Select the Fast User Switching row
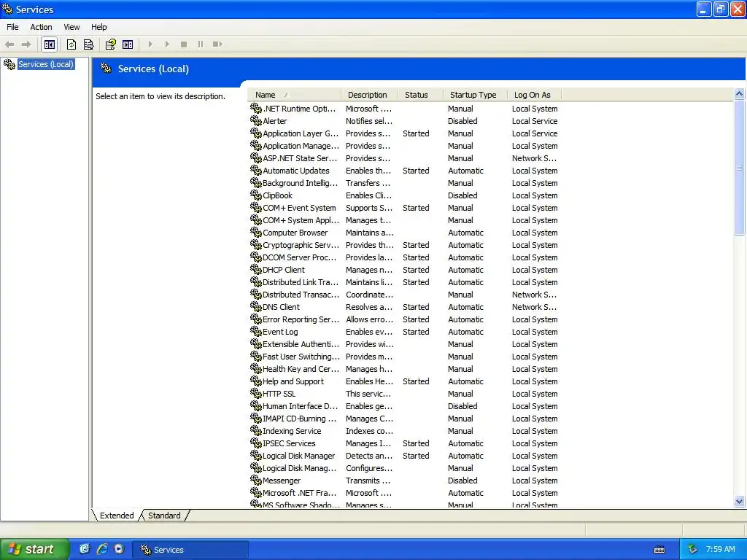The width and height of the screenshot is (747, 560). pyautogui.click(x=404, y=356)
